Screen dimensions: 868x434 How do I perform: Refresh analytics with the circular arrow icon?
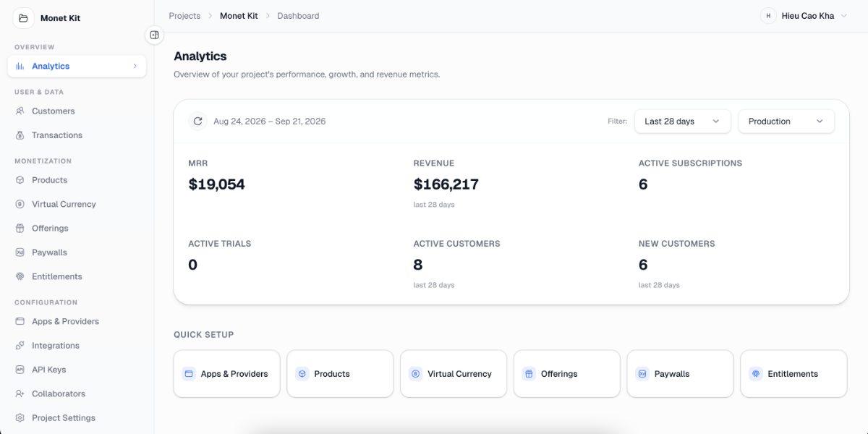[x=198, y=122]
